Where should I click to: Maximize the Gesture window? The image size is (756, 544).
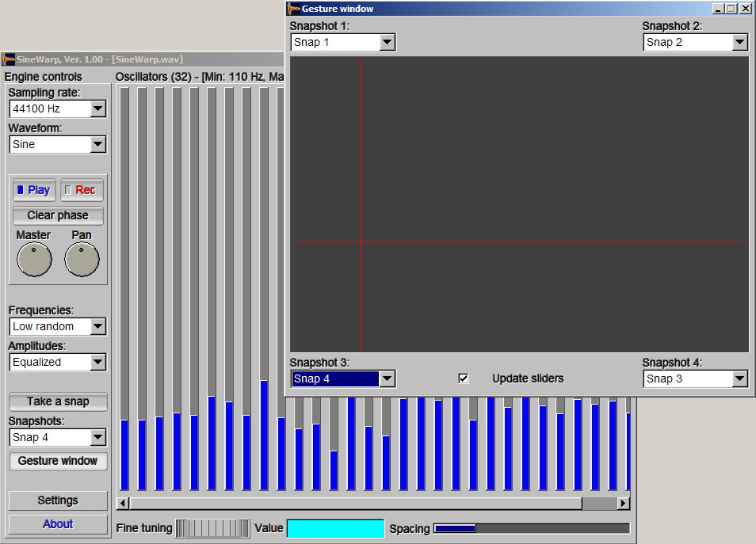click(x=731, y=9)
